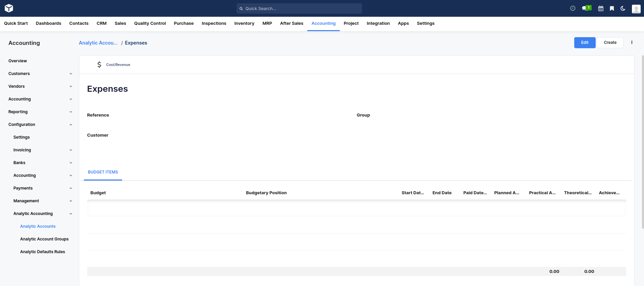Open the calendar icon in header
The image size is (644, 286).
[601, 8]
